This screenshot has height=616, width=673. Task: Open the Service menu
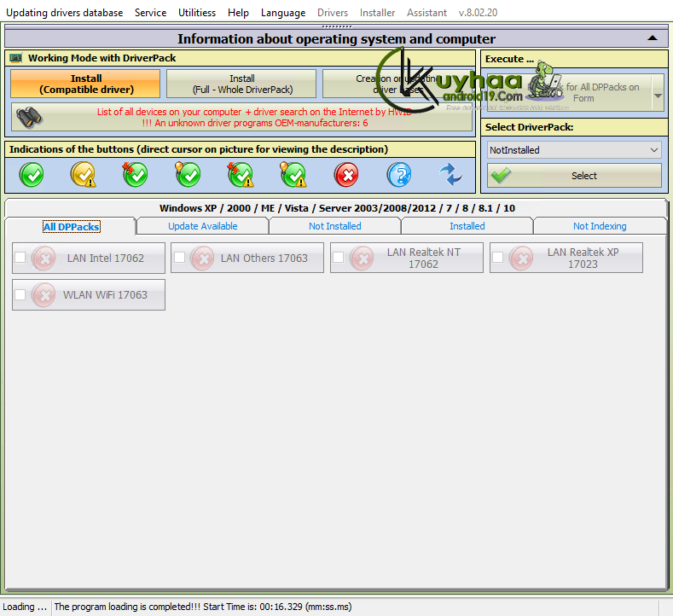(x=151, y=13)
